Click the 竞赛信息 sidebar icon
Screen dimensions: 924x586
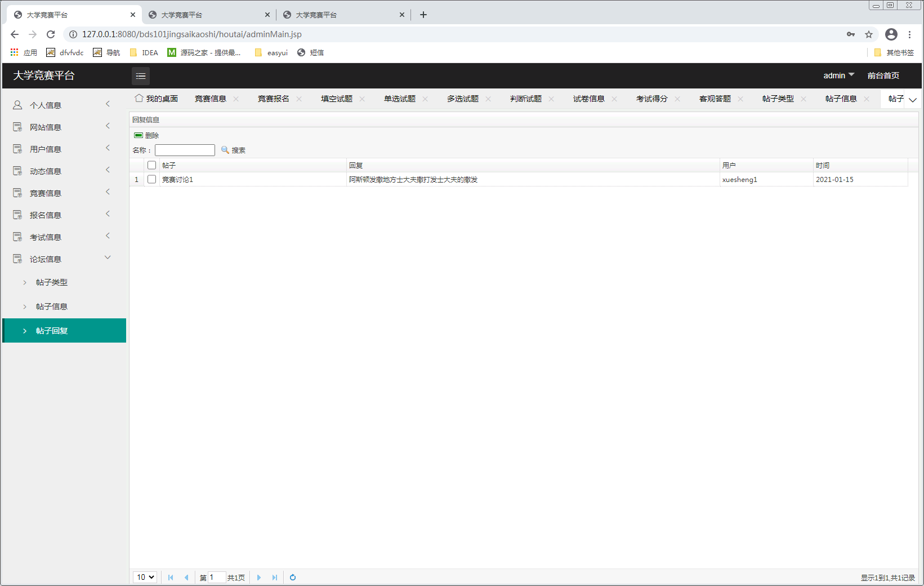(x=17, y=193)
